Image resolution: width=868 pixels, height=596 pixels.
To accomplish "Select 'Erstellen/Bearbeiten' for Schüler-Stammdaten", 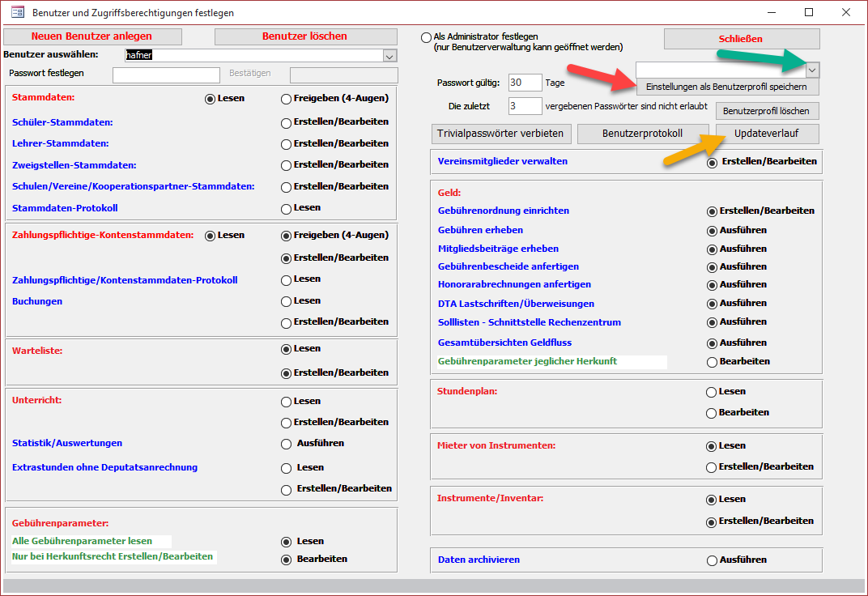I will 286,123.
